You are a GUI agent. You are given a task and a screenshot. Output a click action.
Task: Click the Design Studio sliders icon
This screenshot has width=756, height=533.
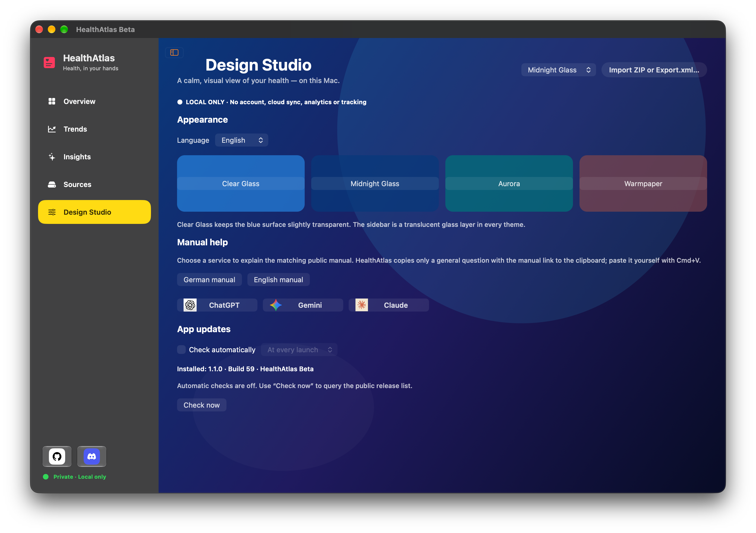(52, 212)
